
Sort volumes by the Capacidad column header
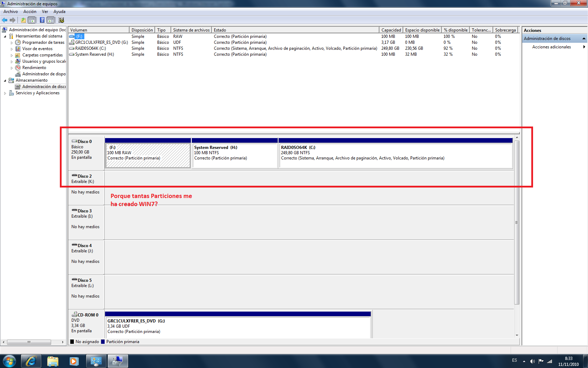coord(391,30)
